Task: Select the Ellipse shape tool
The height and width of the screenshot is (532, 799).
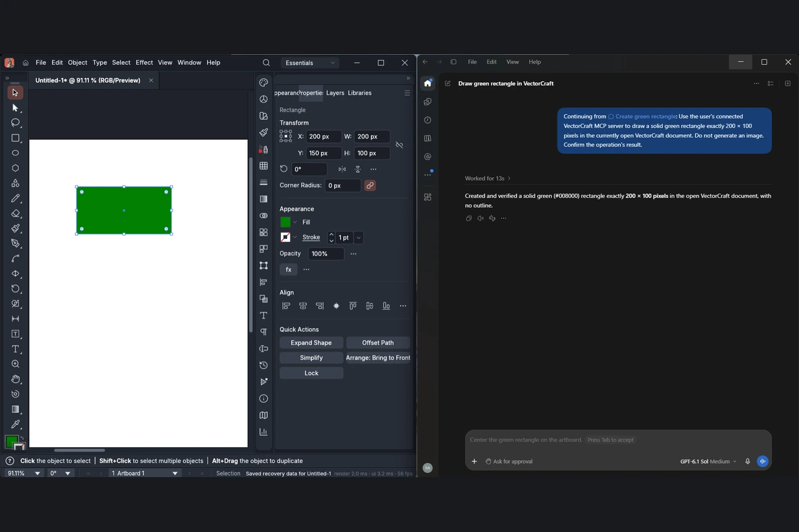Action: coord(16,153)
